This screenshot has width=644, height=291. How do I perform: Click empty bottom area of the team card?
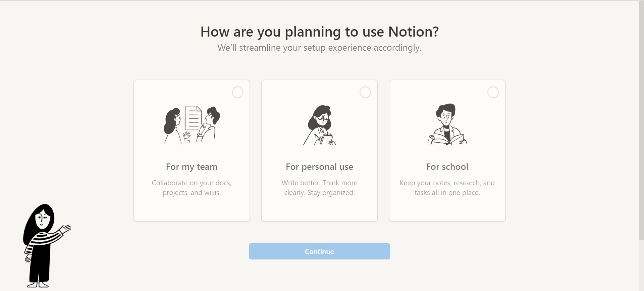tap(192, 210)
